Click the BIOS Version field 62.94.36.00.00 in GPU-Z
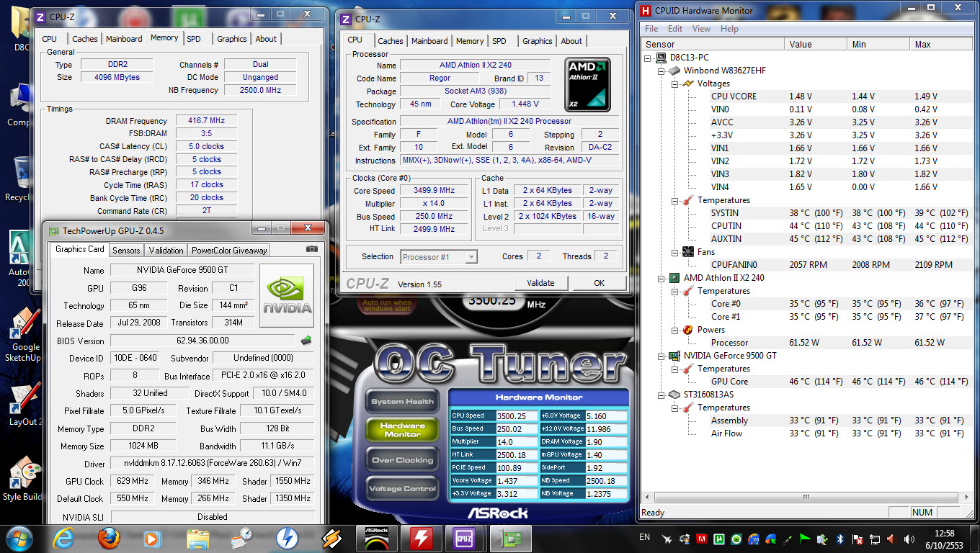Viewport: 980px width, 553px height. pos(202,341)
